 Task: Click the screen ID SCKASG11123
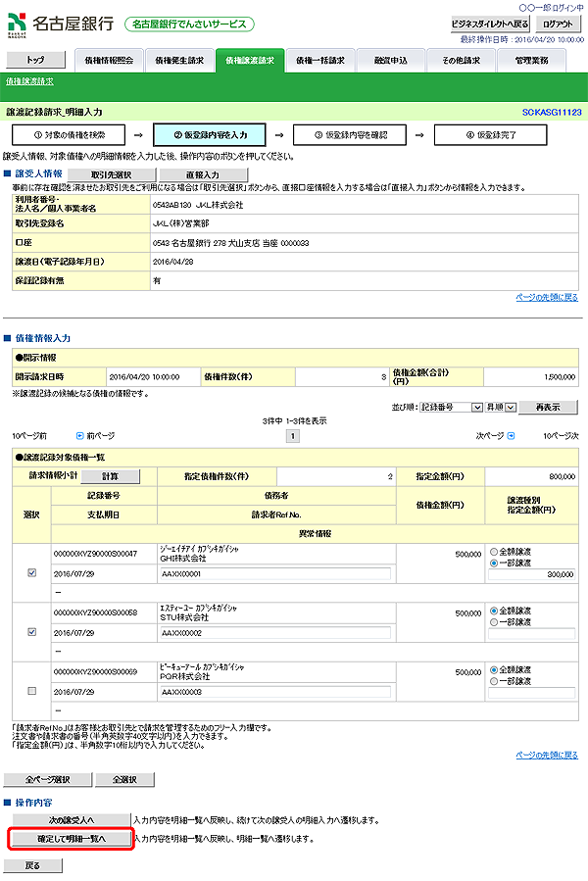coord(552,112)
